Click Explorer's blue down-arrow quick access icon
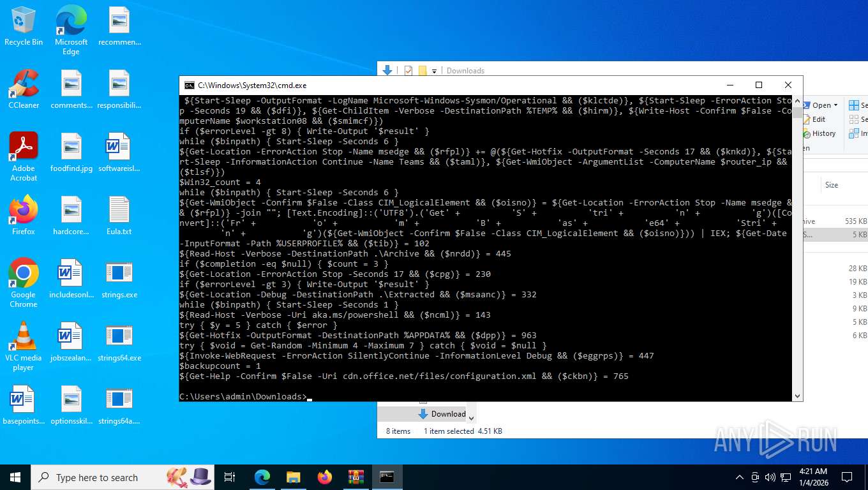Image resolution: width=868 pixels, height=490 pixels. 387,70
